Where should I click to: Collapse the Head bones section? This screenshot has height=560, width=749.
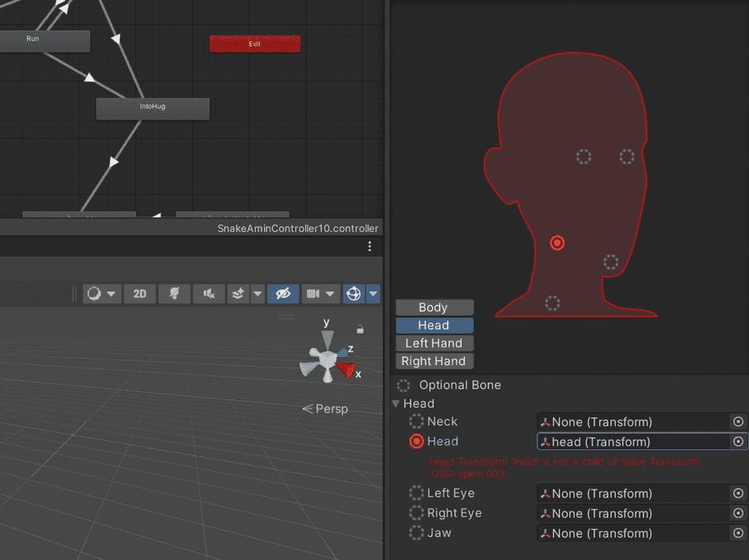pyautogui.click(x=396, y=404)
